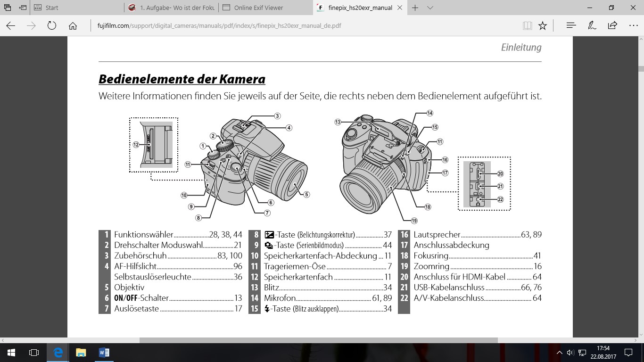Switch to the Start tab
This screenshot has width=644, height=362.
(77, 8)
